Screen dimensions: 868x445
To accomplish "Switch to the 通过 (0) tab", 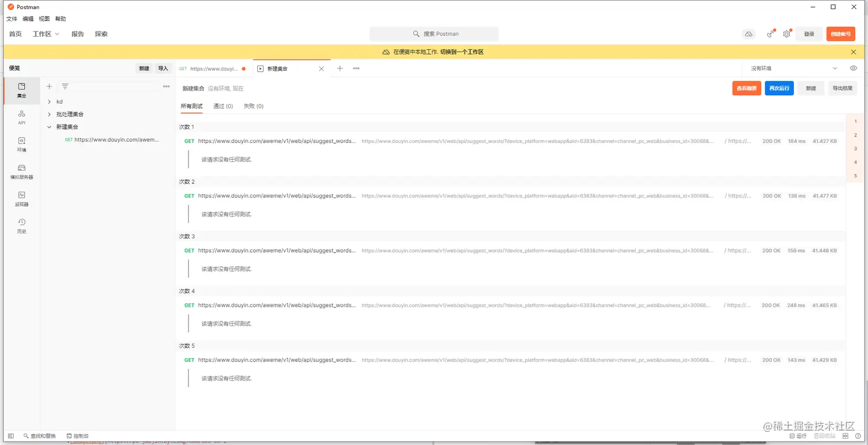I will click(x=223, y=106).
